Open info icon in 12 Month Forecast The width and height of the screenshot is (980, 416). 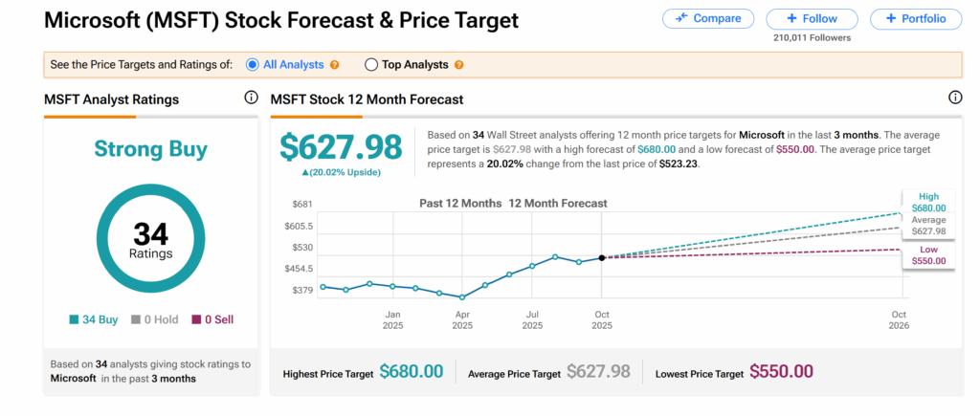(954, 98)
